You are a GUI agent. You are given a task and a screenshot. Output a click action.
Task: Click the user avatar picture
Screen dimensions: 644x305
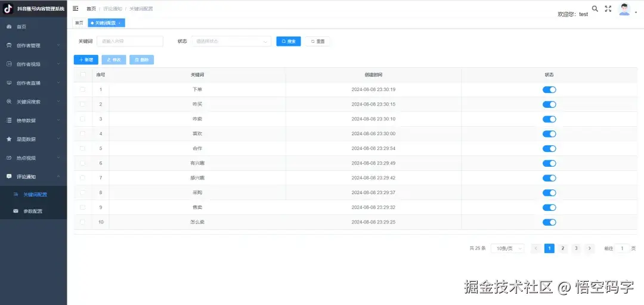point(624,10)
